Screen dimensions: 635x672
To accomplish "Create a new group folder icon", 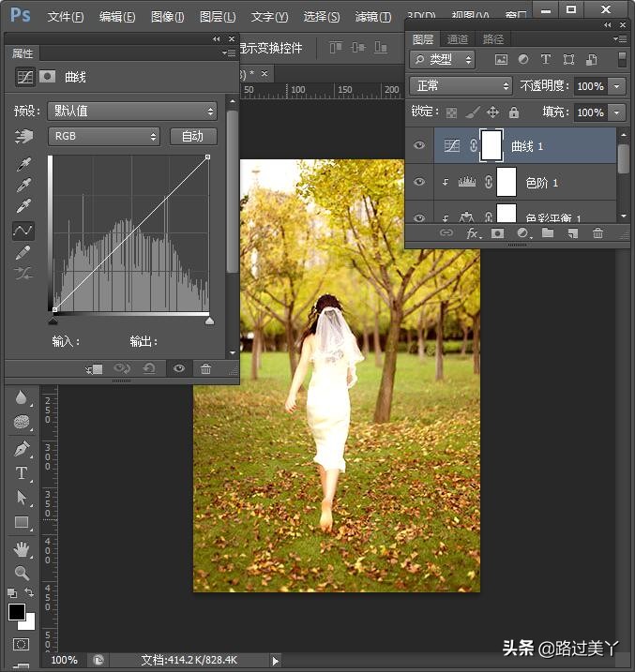I will coord(548,233).
